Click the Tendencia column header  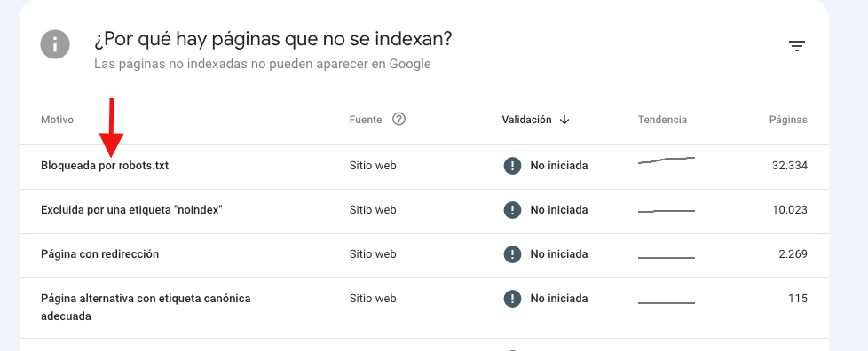[662, 120]
